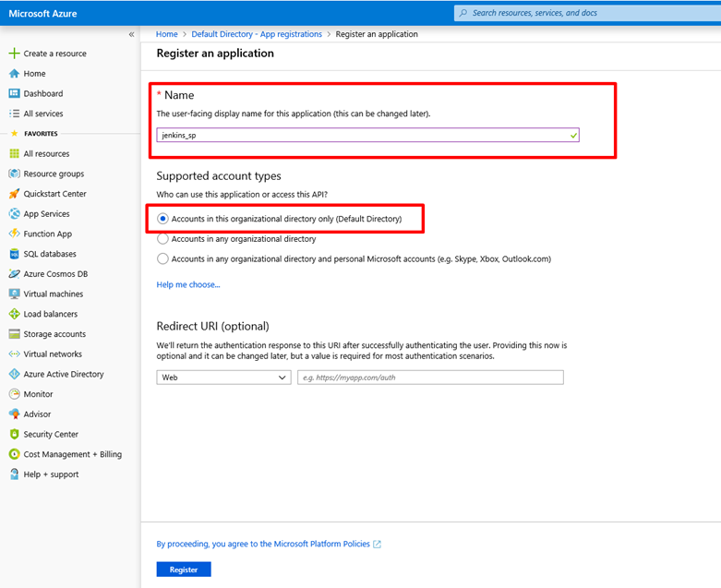The image size is (721, 588).
Task: Click the external link icon beside Platform Policies
Action: (x=377, y=545)
